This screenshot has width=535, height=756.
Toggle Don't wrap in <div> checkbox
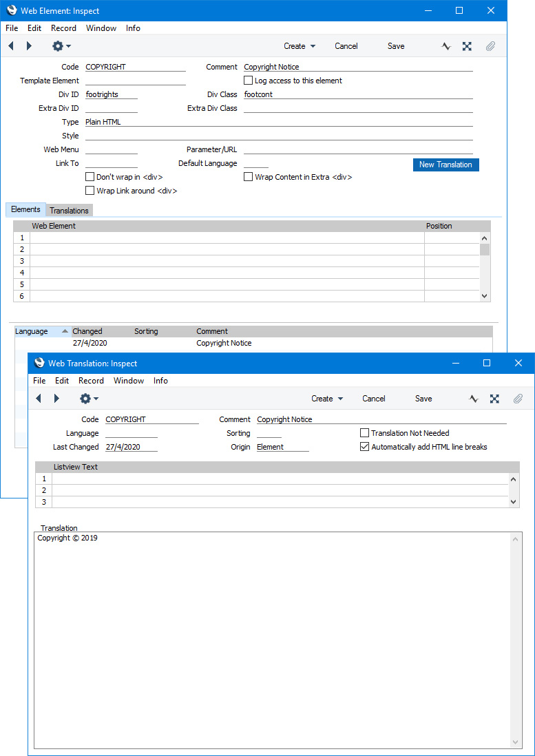click(90, 177)
